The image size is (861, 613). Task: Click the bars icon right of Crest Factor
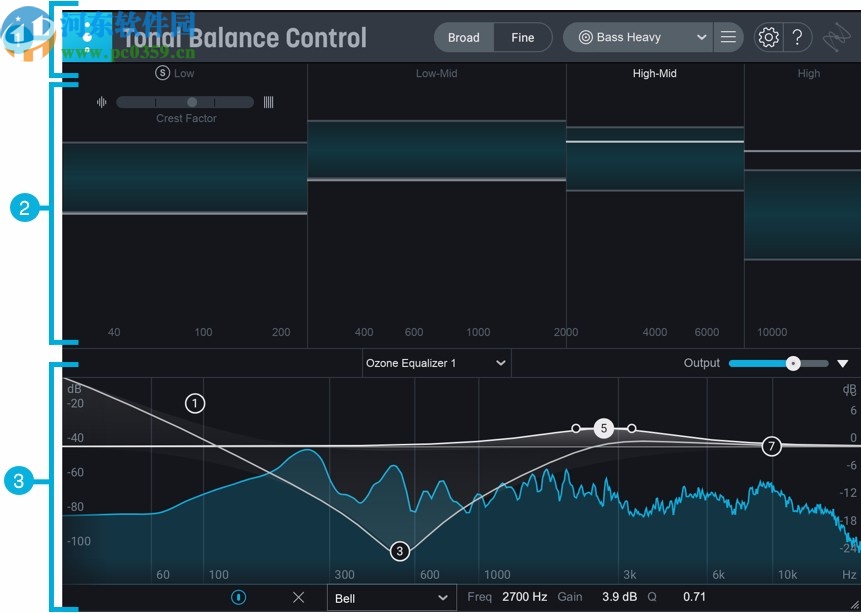tap(270, 101)
